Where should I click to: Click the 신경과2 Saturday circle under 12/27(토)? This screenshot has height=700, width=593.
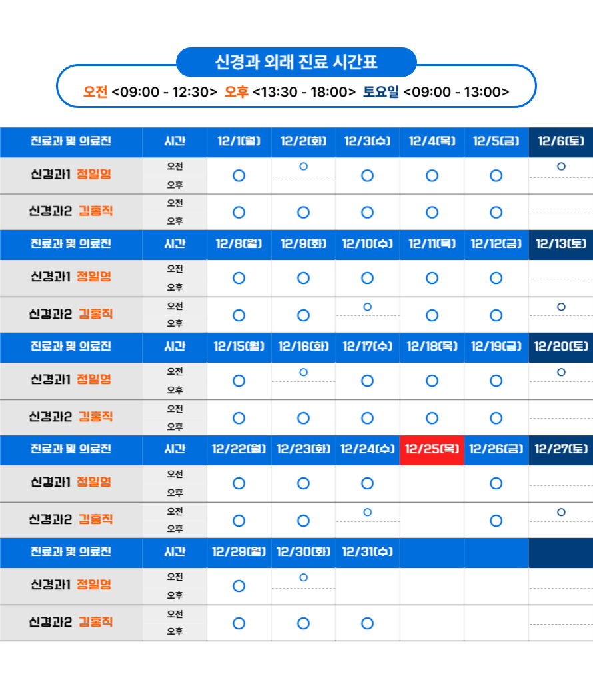561,512
